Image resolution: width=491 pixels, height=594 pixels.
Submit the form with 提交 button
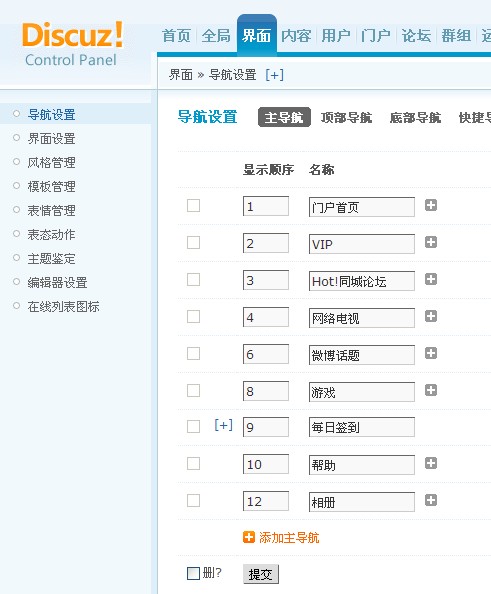261,574
